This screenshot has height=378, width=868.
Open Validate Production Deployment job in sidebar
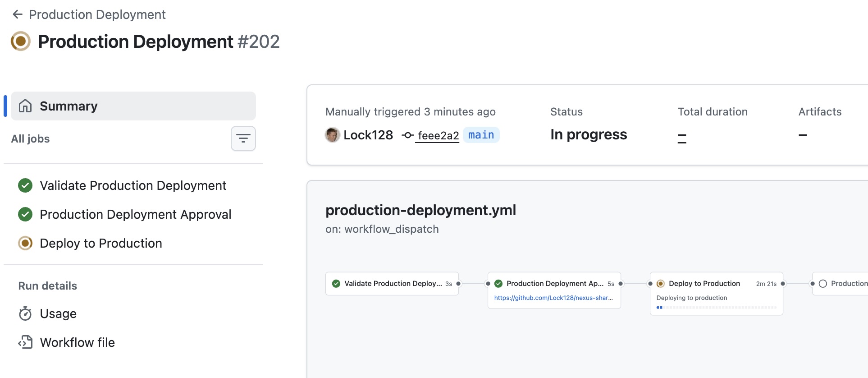132,185
